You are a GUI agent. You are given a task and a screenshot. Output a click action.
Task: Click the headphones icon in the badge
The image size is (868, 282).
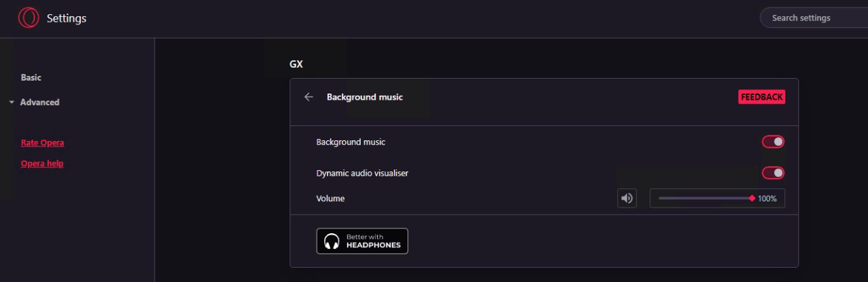pyautogui.click(x=332, y=241)
